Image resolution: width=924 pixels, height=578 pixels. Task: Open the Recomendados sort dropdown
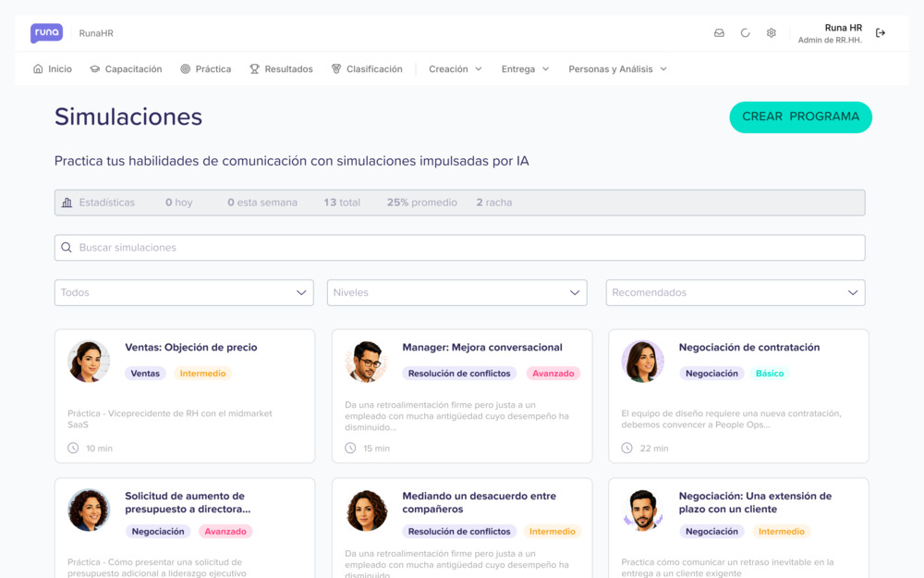736,292
